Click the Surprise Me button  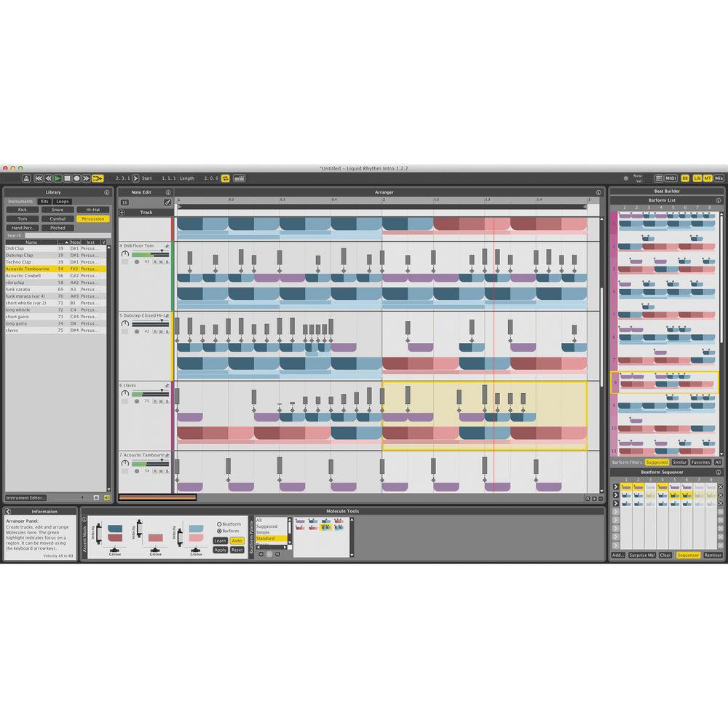pyautogui.click(x=642, y=555)
